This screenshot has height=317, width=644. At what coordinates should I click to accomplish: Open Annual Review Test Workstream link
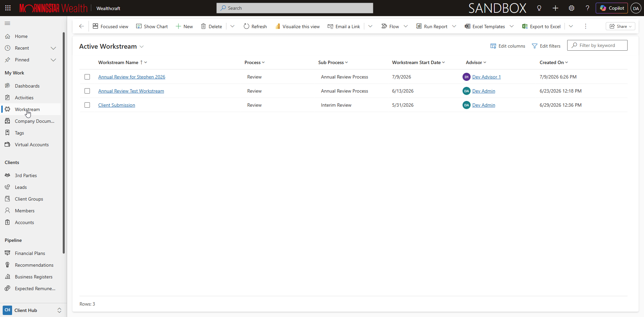131,91
